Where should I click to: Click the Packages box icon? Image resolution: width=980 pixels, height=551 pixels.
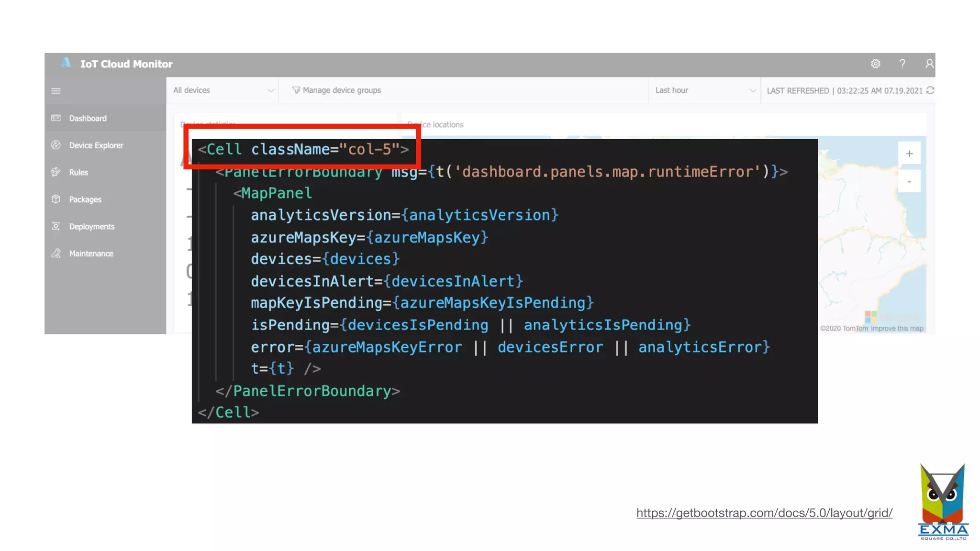tap(56, 199)
